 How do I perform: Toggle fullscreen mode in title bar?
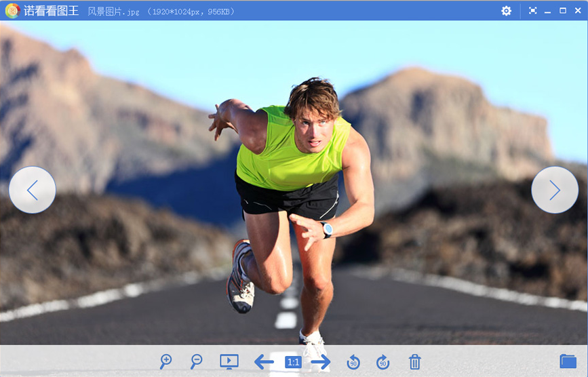(x=532, y=11)
